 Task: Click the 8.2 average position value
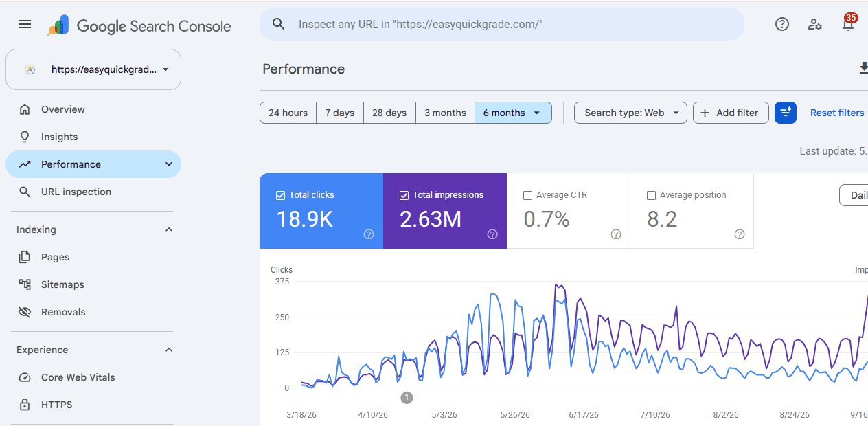pos(662,219)
